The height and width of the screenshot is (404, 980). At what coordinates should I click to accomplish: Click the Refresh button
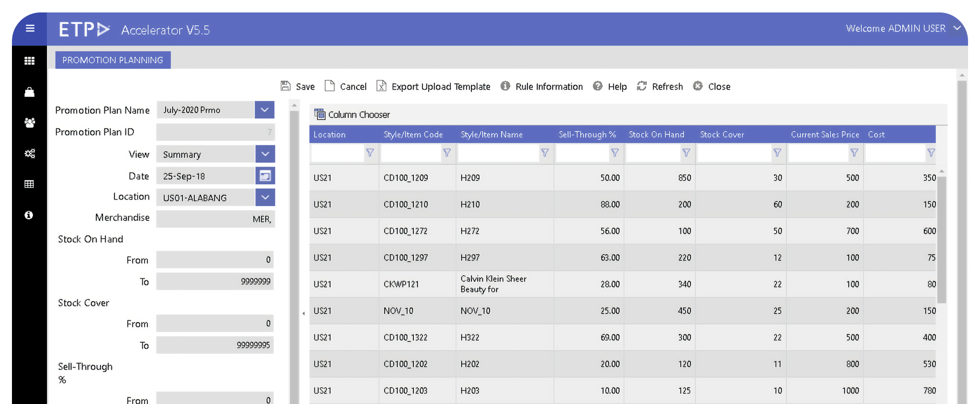pyautogui.click(x=660, y=87)
